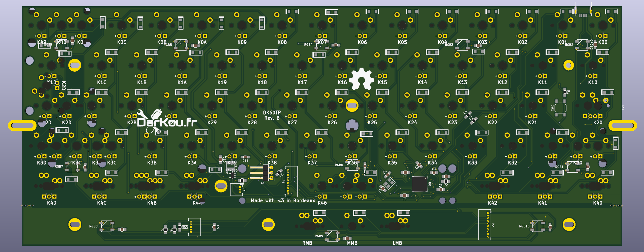This screenshot has width=644, height=252.
Task: Click the MMB label
Action: [352, 243]
